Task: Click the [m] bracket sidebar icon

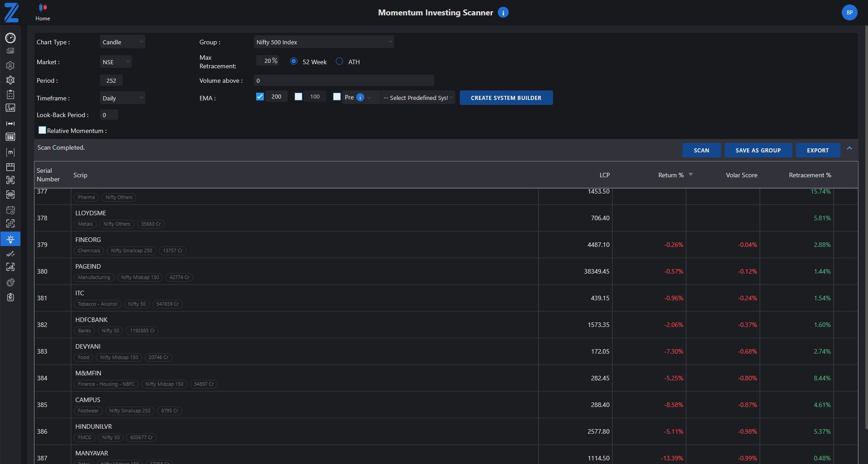Action: (x=10, y=152)
